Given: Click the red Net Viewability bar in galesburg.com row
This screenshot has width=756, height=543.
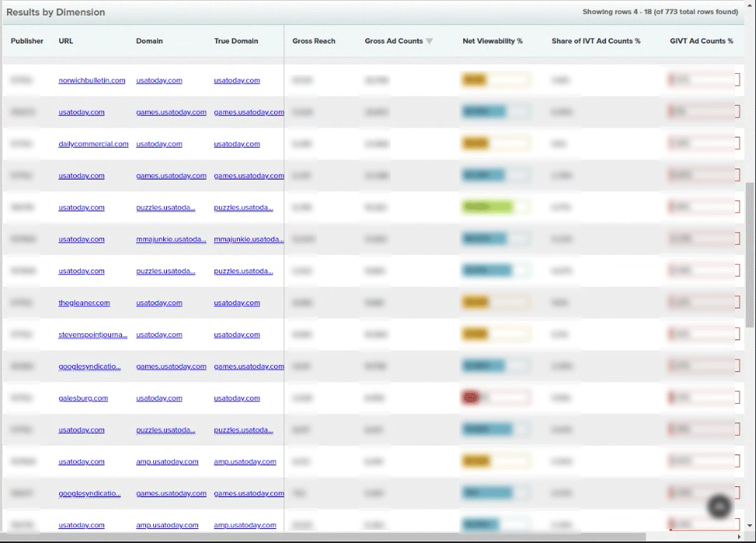Looking at the screenshot, I should coord(496,398).
